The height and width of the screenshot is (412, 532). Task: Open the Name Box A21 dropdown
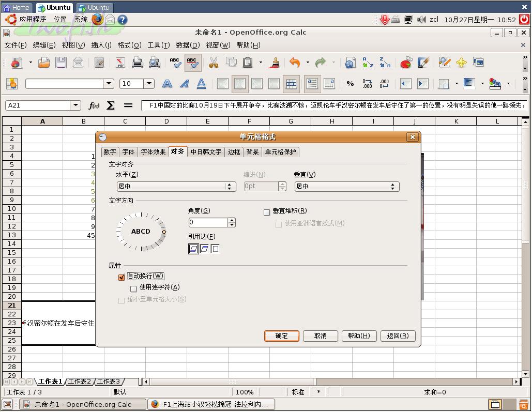(75, 105)
